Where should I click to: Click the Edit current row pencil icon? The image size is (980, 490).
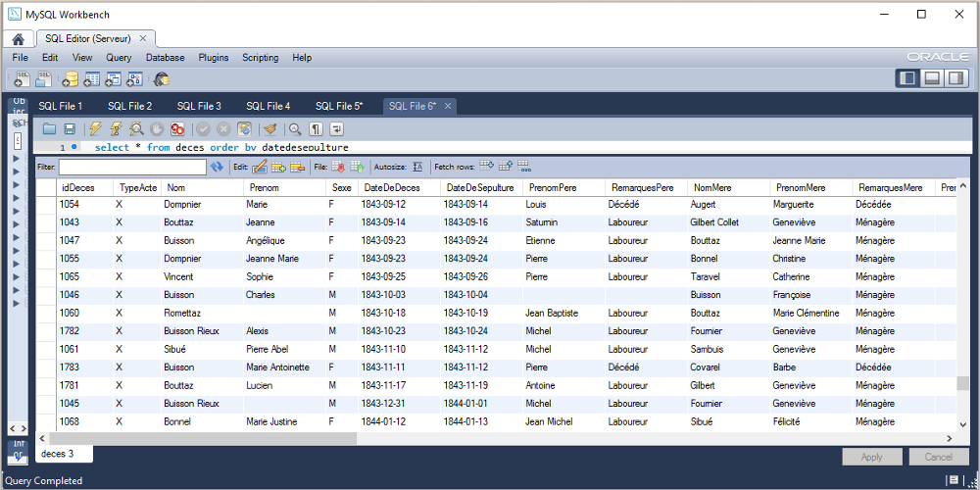[260, 167]
